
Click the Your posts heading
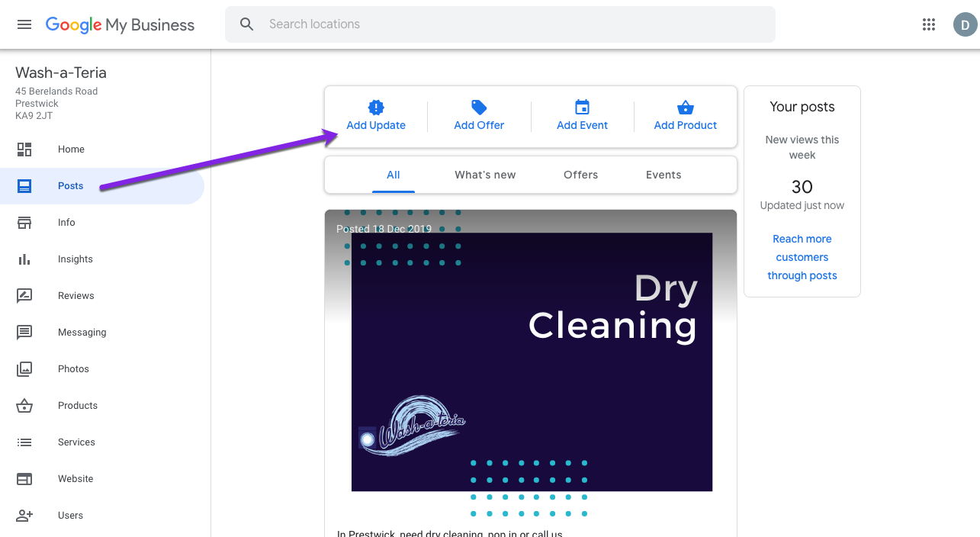tap(802, 107)
